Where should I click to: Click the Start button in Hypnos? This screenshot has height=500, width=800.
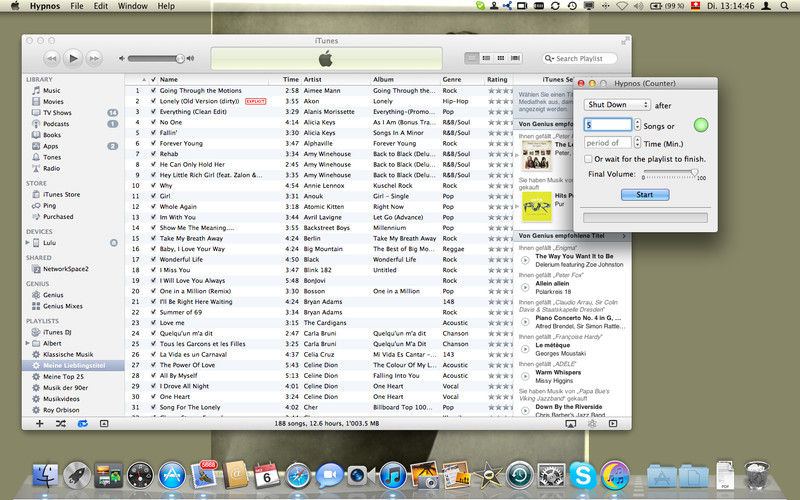645,194
